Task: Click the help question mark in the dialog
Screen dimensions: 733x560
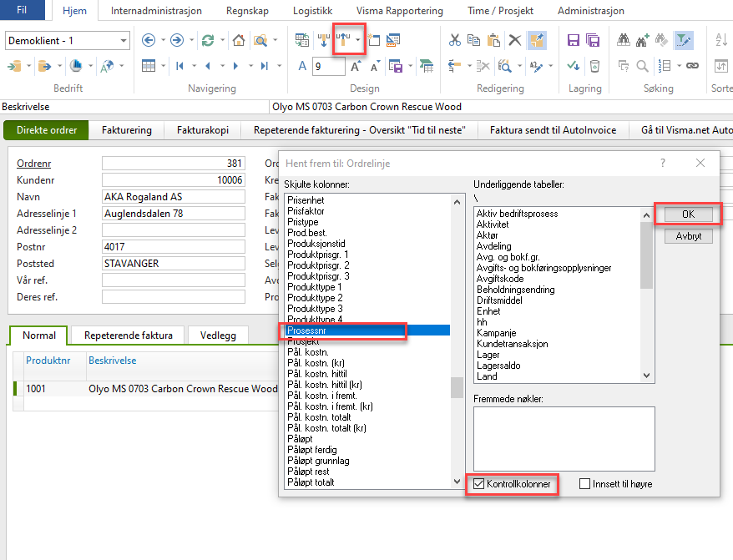Action: pos(662,163)
